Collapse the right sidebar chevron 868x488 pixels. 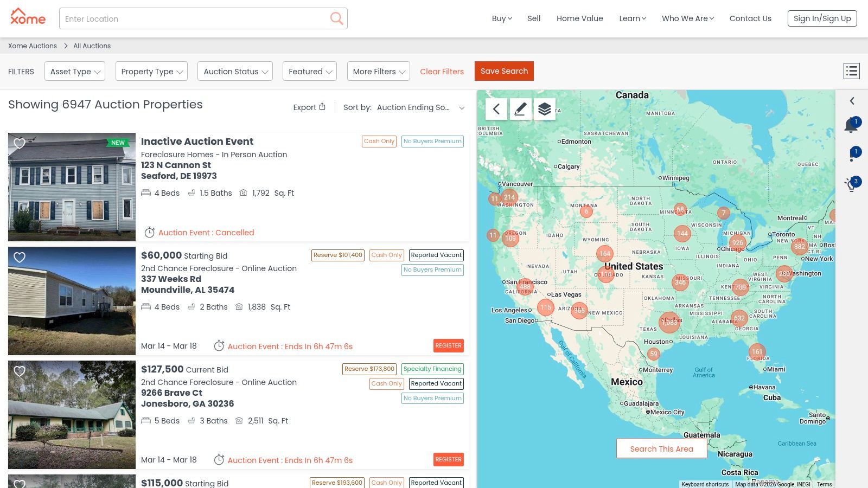pos(852,101)
